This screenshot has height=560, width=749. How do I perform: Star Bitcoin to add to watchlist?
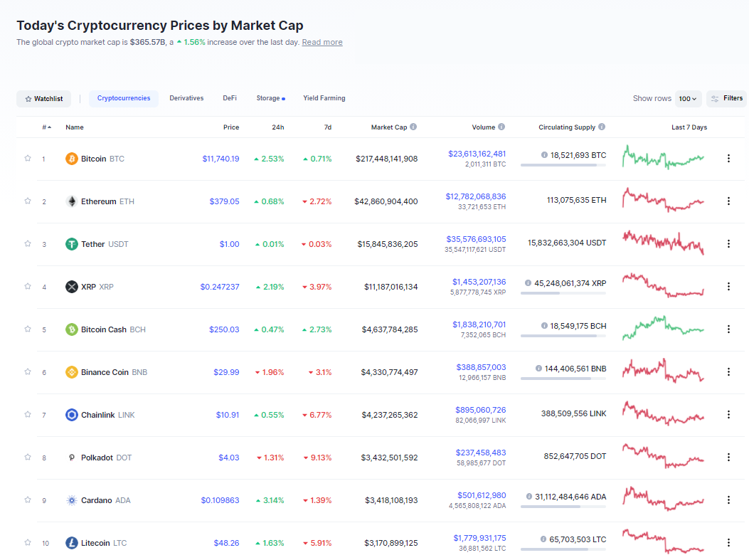point(28,158)
